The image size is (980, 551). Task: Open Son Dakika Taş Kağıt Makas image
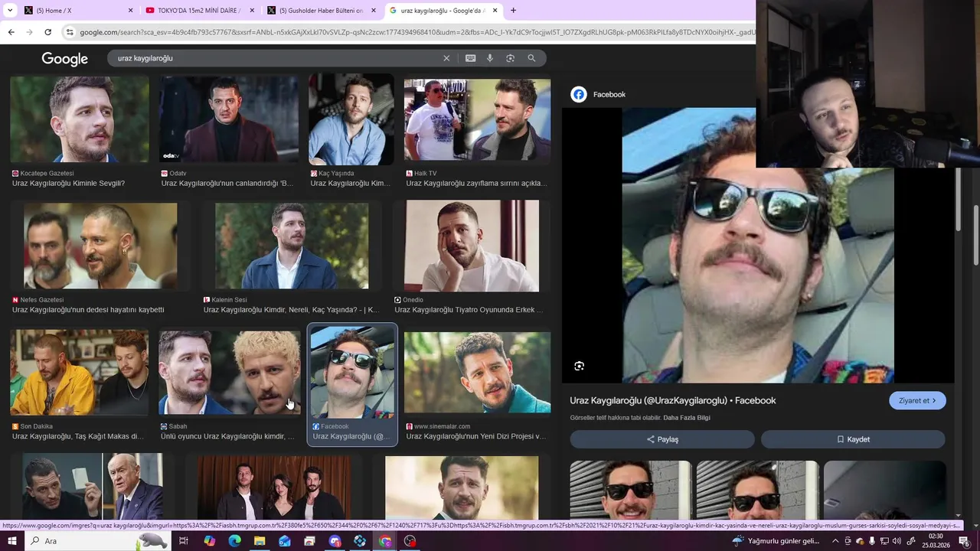coord(80,373)
